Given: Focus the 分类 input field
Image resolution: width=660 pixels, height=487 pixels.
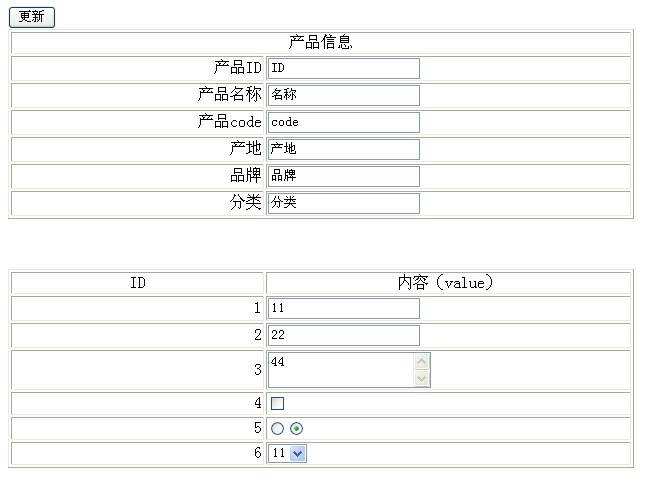Looking at the screenshot, I should 343,203.
